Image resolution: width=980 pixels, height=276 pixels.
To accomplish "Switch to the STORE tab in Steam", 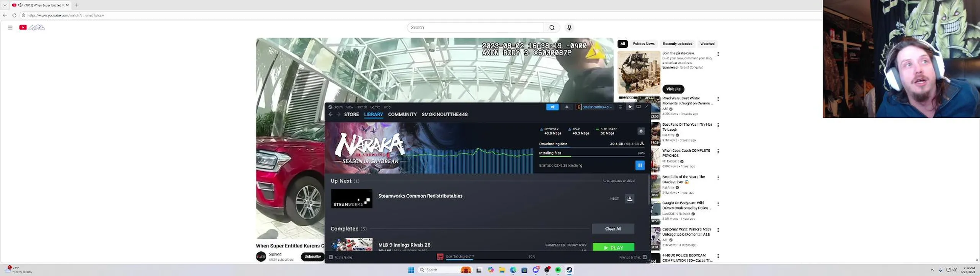I will click(351, 114).
